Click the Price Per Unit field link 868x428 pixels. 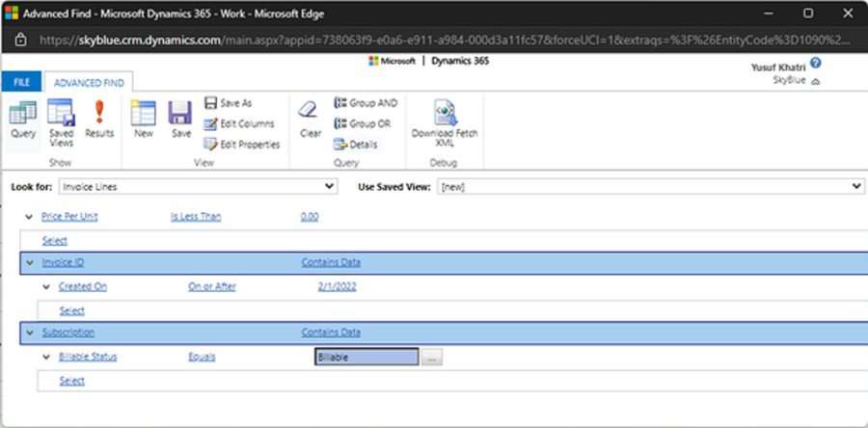coord(69,217)
